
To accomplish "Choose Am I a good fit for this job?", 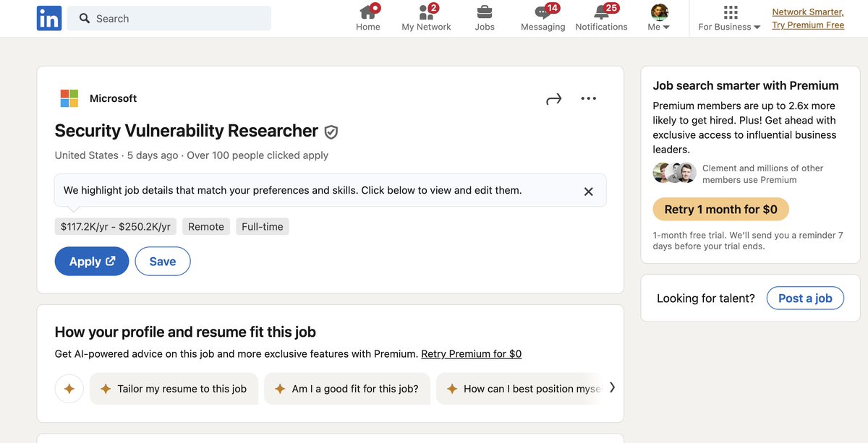I will pos(346,389).
